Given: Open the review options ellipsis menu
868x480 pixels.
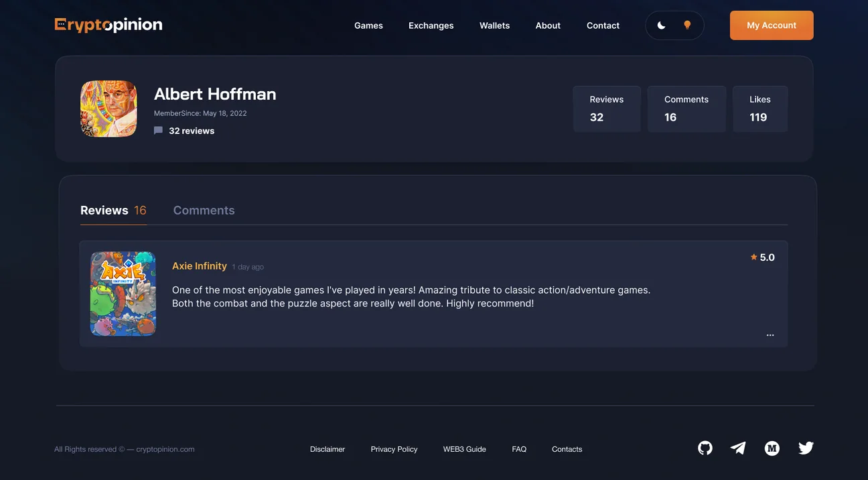Looking at the screenshot, I should point(770,335).
